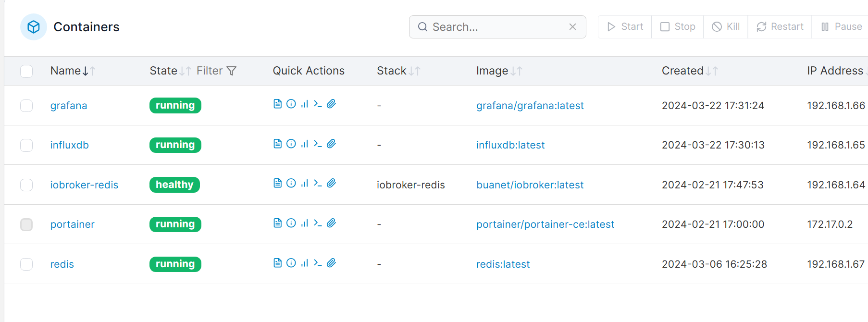Viewport: 868px width, 322px height.
Task: Inspect icon for redis container
Action: [x=291, y=263]
